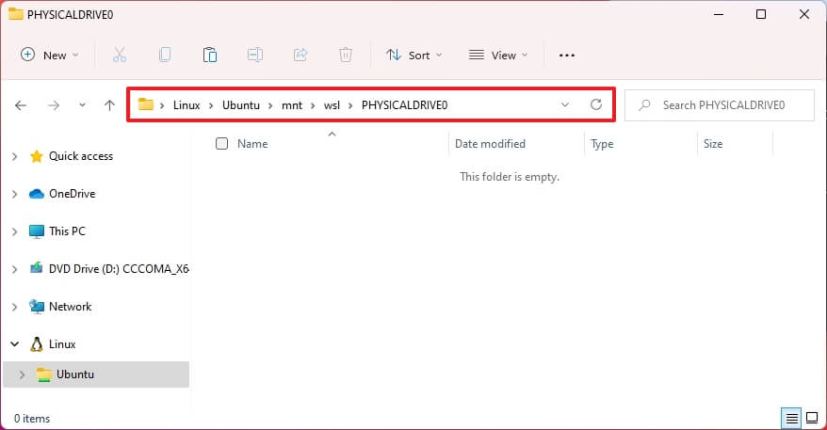Sort by the Size column header
The image size is (827, 430).
[x=713, y=144]
